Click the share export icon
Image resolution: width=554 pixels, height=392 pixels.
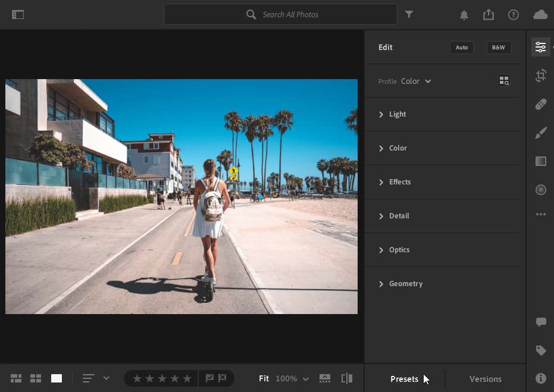(x=489, y=14)
